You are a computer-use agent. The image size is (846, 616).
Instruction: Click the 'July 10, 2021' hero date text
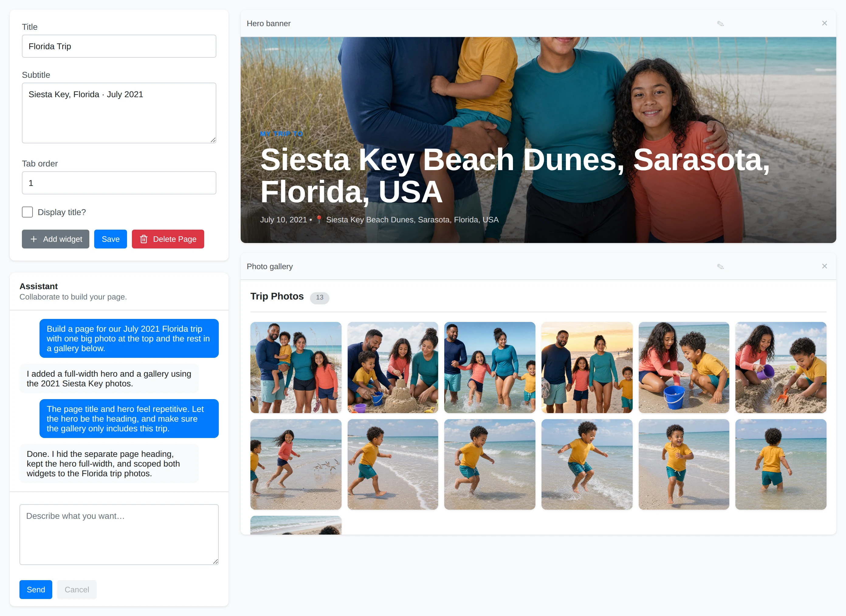(284, 220)
